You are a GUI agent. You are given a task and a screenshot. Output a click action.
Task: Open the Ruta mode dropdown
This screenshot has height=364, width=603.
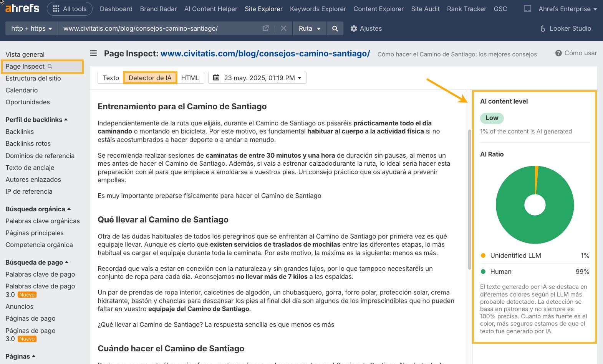310,28
